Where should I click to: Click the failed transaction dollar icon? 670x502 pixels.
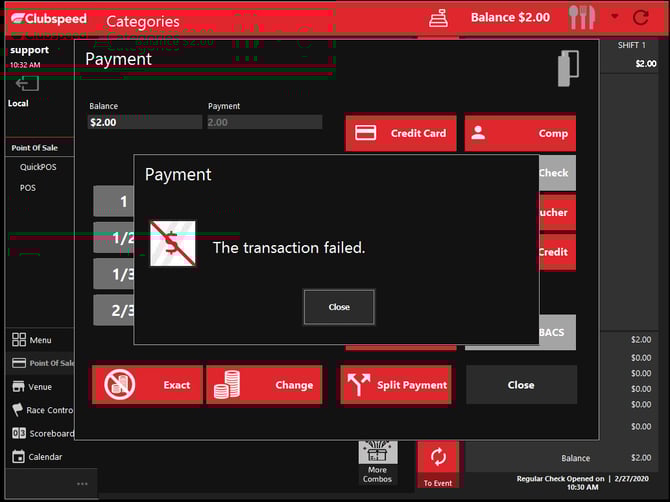[173, 244]
